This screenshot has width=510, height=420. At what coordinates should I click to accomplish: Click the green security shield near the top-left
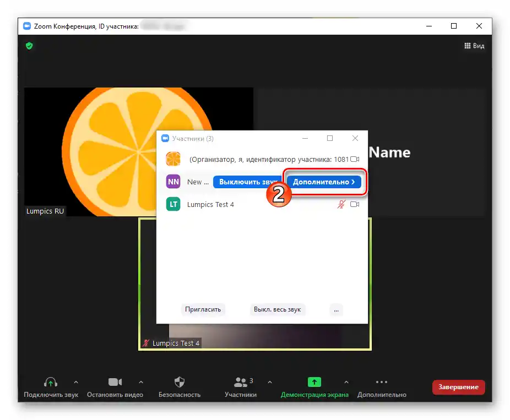[29, 46]
